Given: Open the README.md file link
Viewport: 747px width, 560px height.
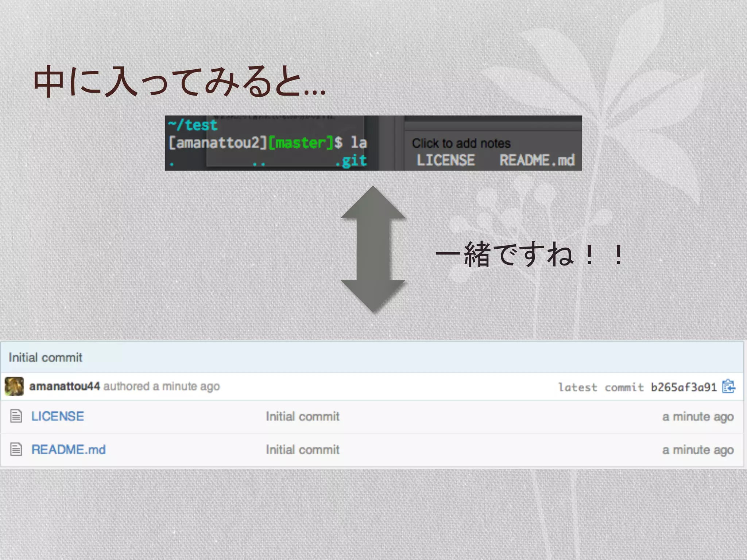Looking at the screenshot, I should click(x=69, y=450).
